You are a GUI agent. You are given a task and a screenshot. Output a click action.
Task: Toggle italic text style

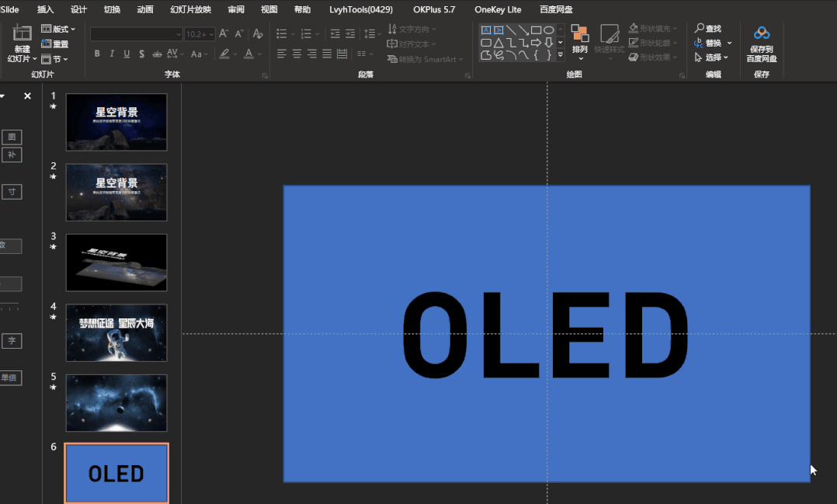tap(112, 54)
